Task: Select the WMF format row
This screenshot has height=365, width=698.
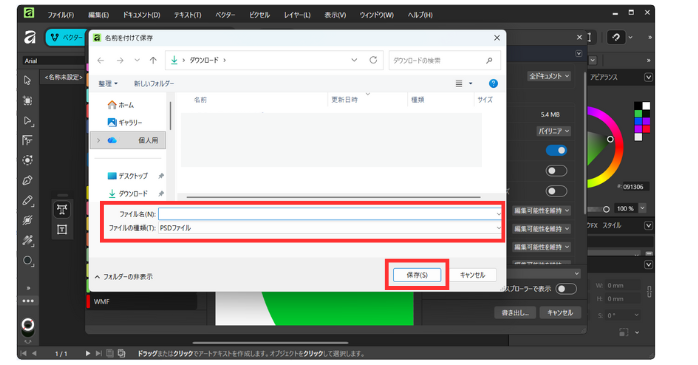Action: point(142,302)
